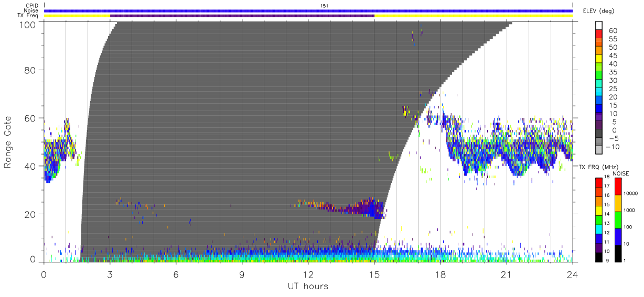The height and width of the screenshot is (297, 644).
Task: Click the 12 tick label on the UT hours axis
Action: click(308, 274)
